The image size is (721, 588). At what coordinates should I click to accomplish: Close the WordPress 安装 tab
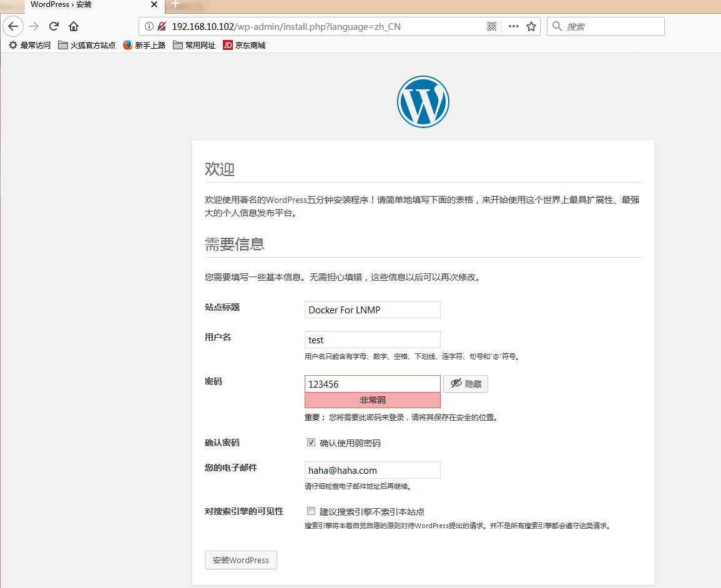coord(154,4)
